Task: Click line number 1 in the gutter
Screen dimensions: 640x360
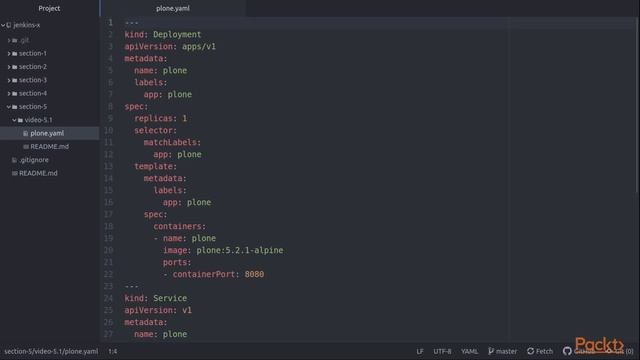Action: pos(110,22)
